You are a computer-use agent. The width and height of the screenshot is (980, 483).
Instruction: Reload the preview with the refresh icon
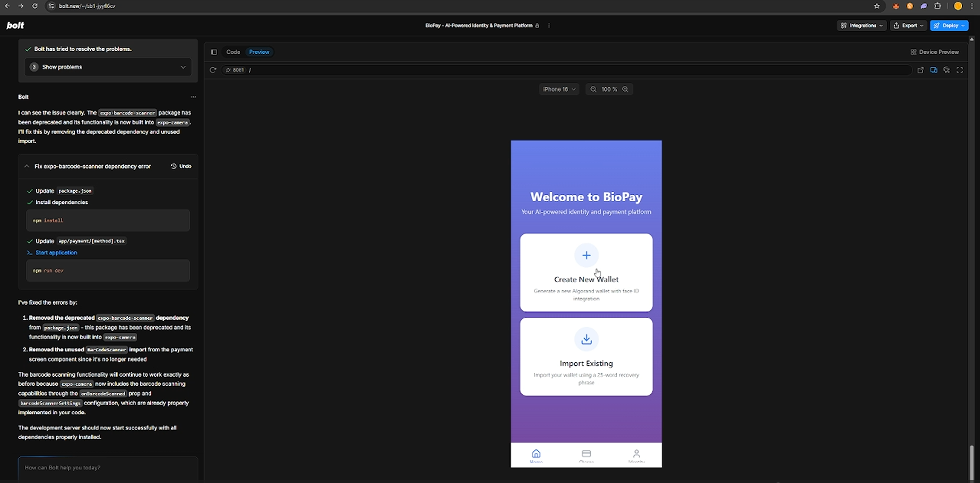click(x=213, y=70)
